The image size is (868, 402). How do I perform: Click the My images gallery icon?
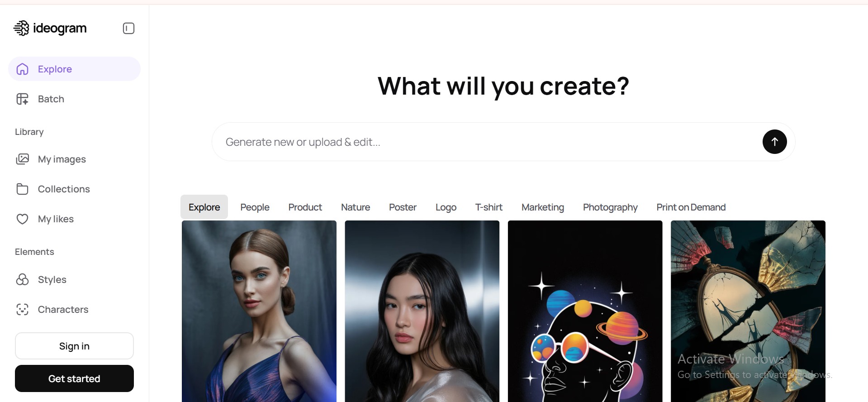coord(22,159)
